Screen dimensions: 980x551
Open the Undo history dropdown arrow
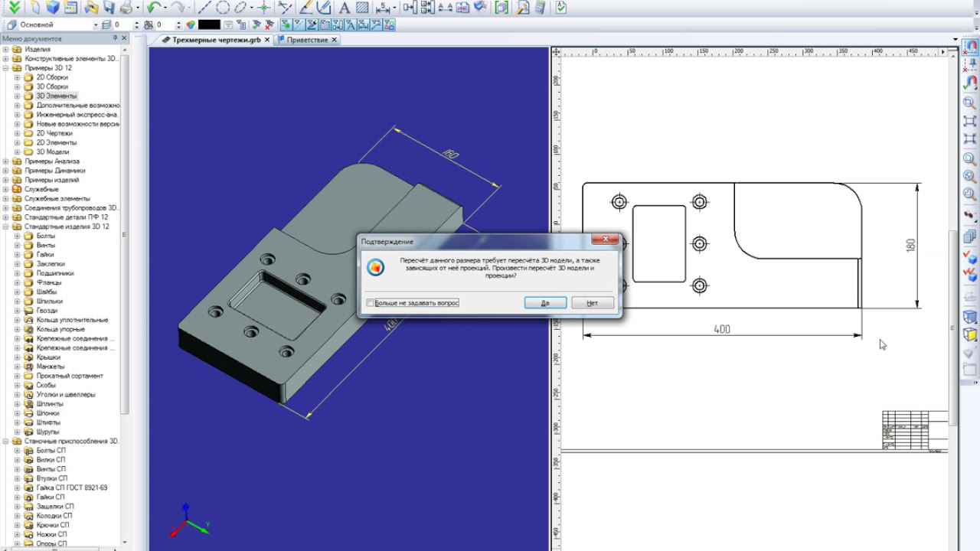pyautogui.click(x=165, y=8)
